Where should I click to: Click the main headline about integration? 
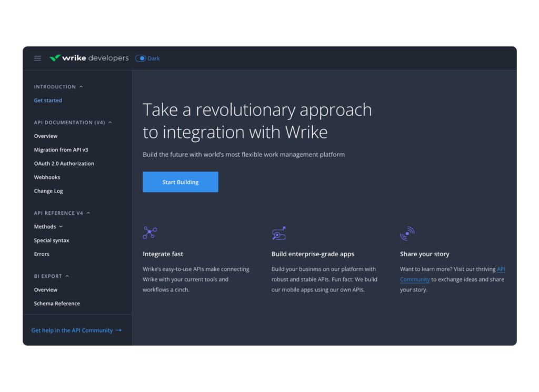(x=257, y=121)
